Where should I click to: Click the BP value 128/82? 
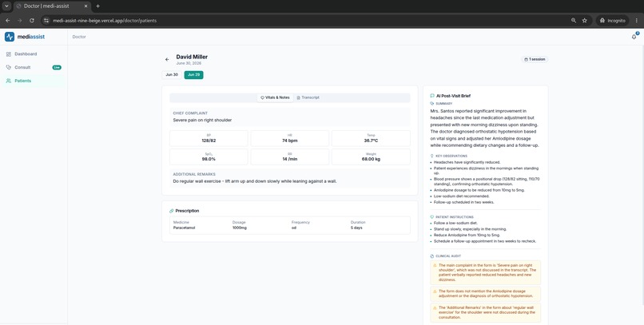(209, 141)
